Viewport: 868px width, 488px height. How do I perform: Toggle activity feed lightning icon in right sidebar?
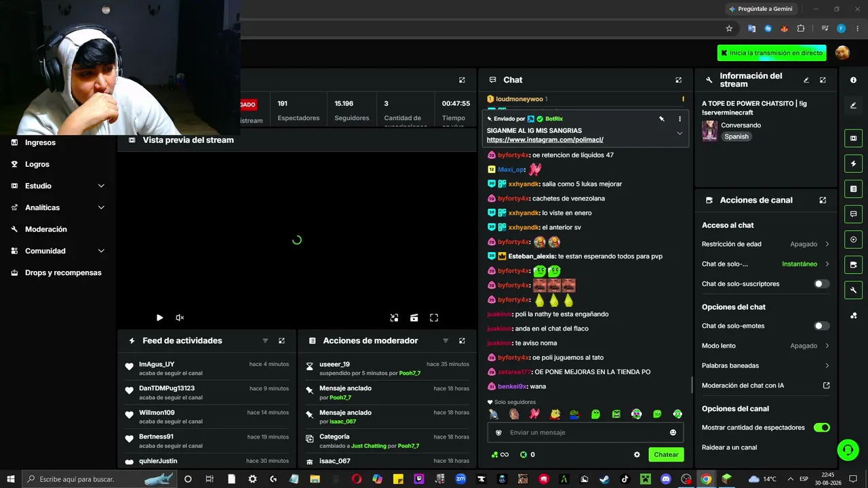coord(853,164)
